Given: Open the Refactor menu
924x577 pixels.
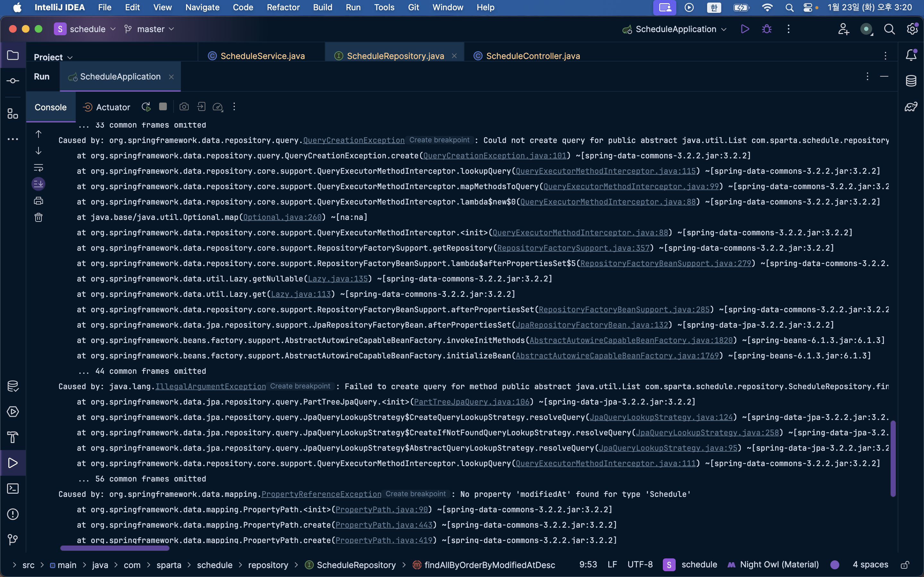Looking at the screenshot, I should (x=283, y=7).
